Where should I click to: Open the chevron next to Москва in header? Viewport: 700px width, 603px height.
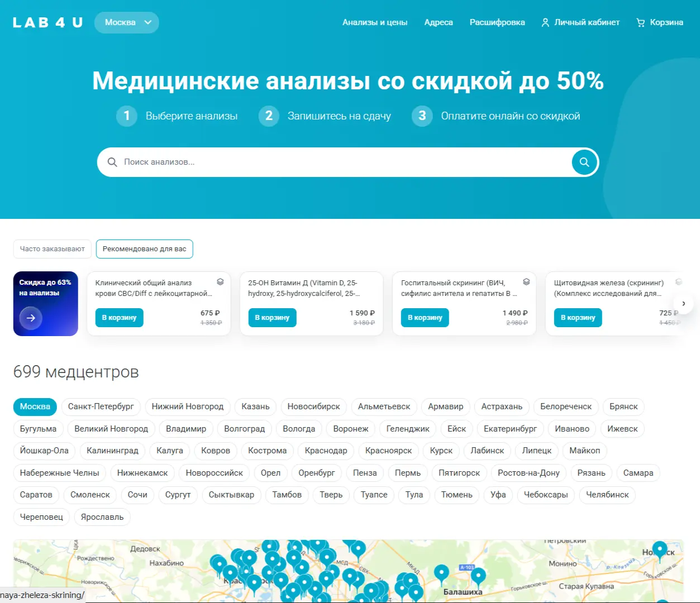[x=147, y=22]
